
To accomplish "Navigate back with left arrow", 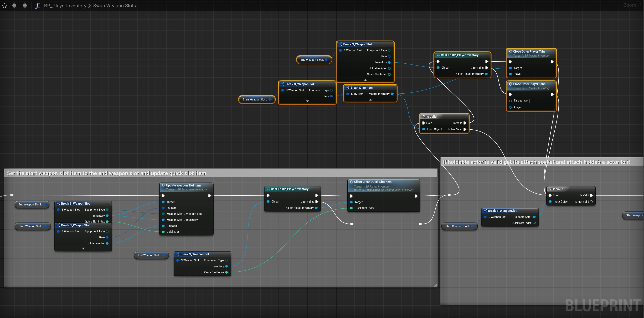I will click(14, 6).
